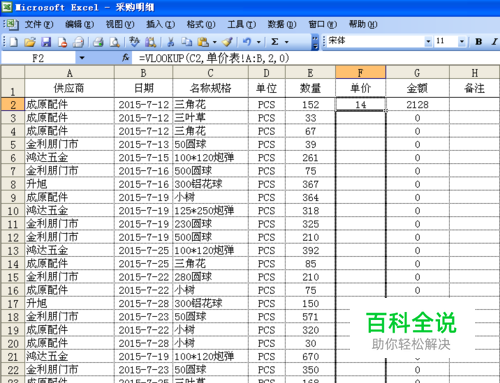Click the 名称规格 header cell
Screen dimensions: 500x383
click(x=210, y=88)
